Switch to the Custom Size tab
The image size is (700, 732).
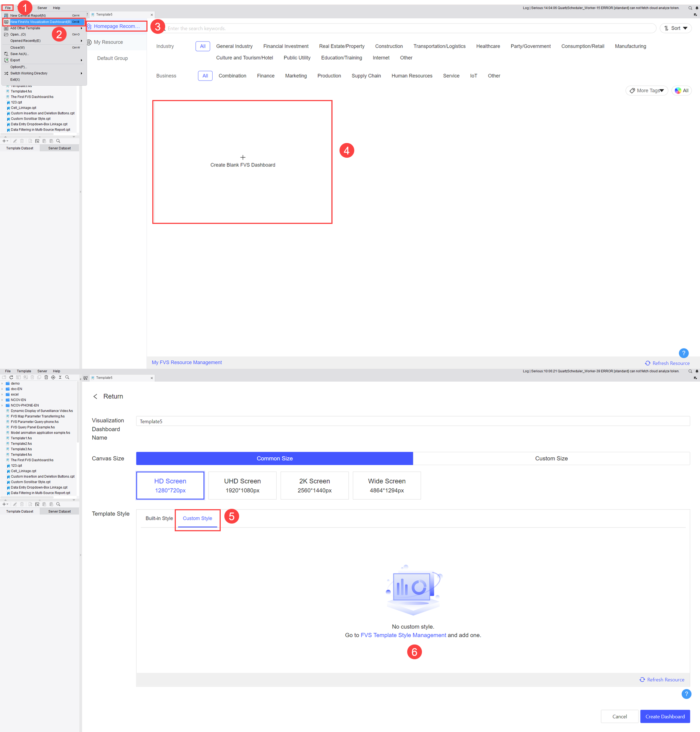point(551,458)
